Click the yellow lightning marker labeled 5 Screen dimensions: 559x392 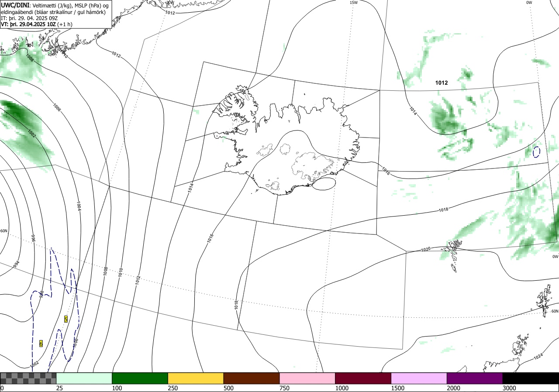pyautogui.click(x=66, y=319)
